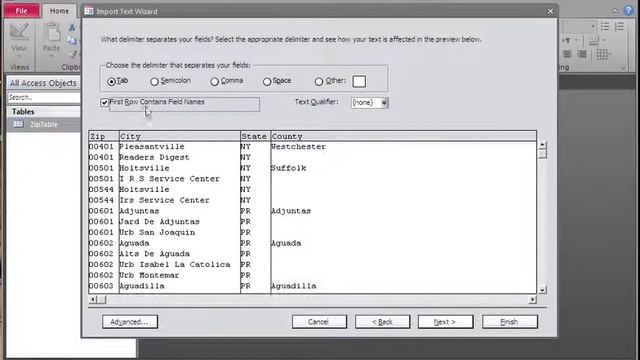
Task: Select Comma as the field delimiter
Action: coord(215,82)
